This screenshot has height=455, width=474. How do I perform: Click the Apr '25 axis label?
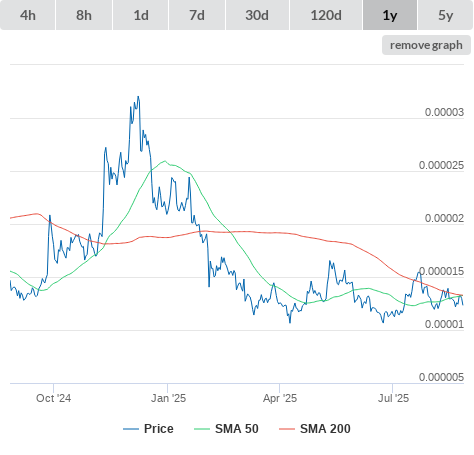[280, 398]
